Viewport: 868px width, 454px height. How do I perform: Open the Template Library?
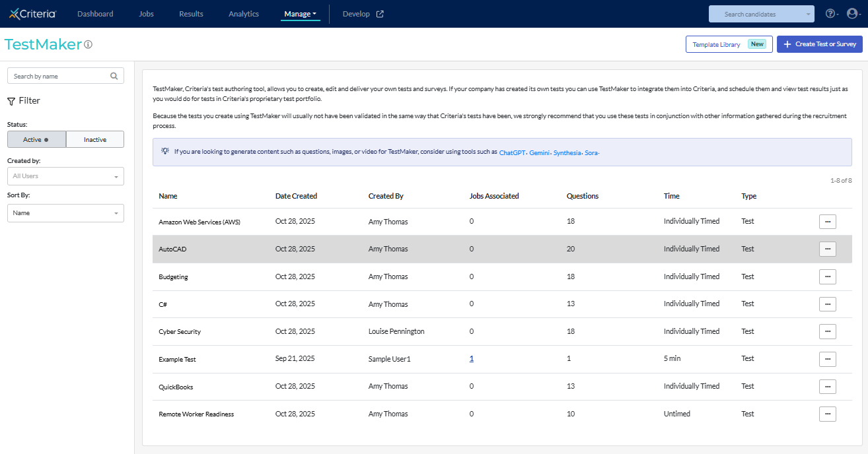729,44
